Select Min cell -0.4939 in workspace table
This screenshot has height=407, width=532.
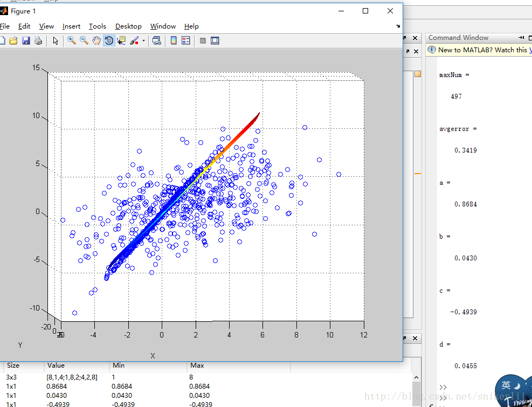[123, 404]
